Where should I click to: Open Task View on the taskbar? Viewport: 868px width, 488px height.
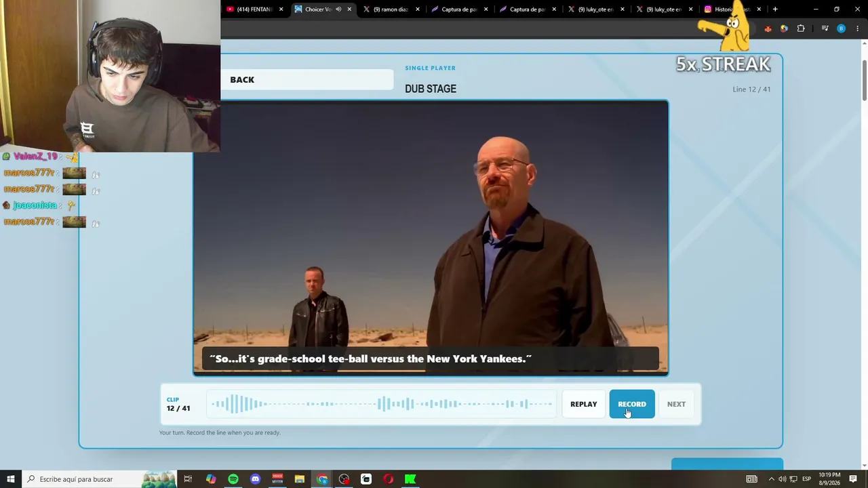tap(188, 479)
